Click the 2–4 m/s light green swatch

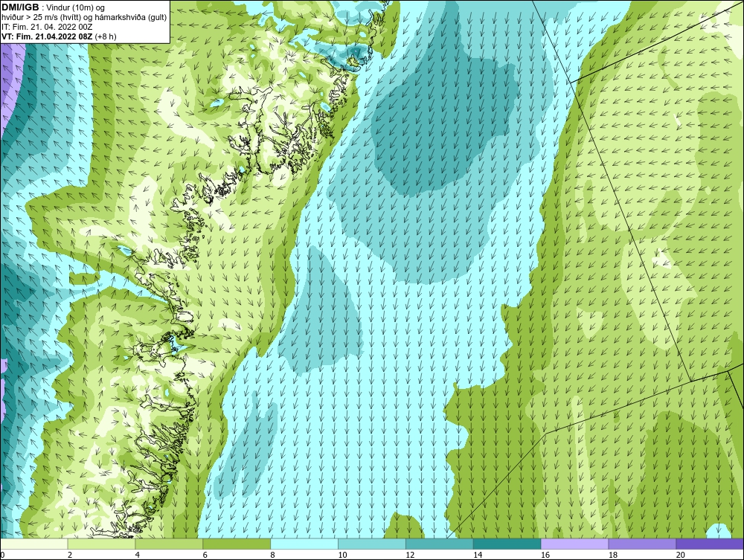pos(101,544)
